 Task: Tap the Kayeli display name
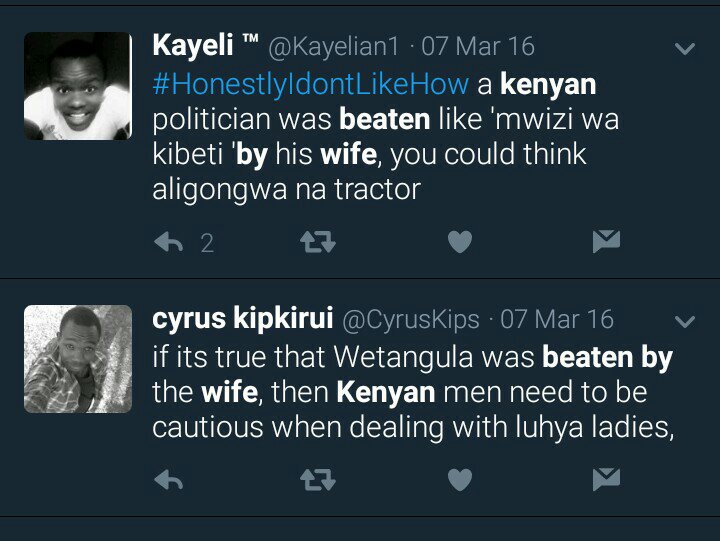point(194,46)
